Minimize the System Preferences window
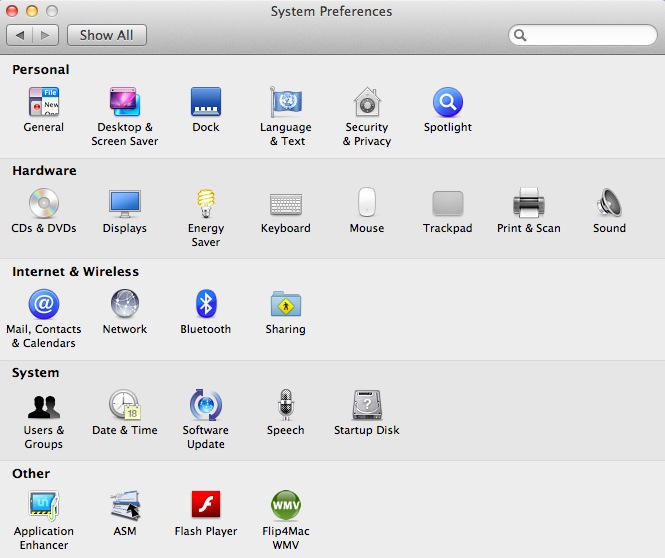 [32, 11]
